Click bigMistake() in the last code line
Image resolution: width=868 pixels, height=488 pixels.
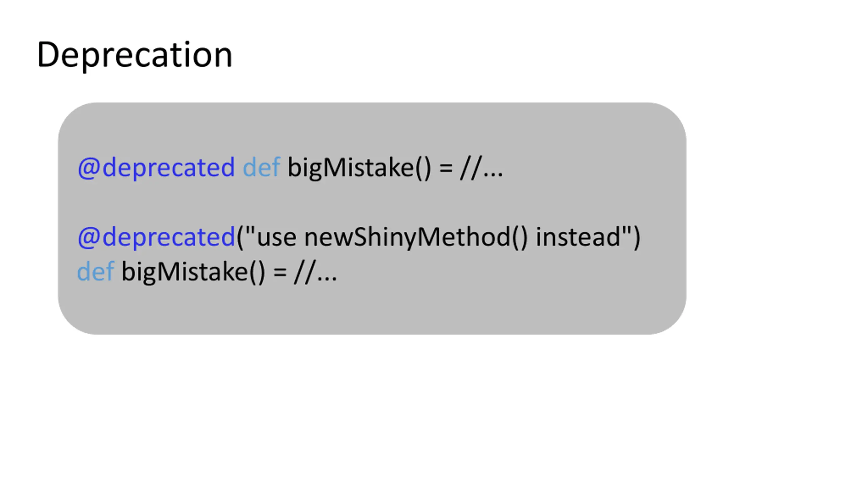coord(193,272)
